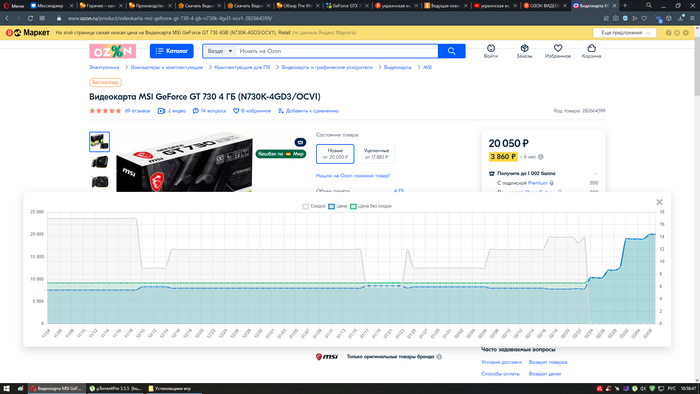Image resolution: width=700 pixels, height=394 pixels.
Task: Open the 69 отзывов reviews link
Action: 137,111
